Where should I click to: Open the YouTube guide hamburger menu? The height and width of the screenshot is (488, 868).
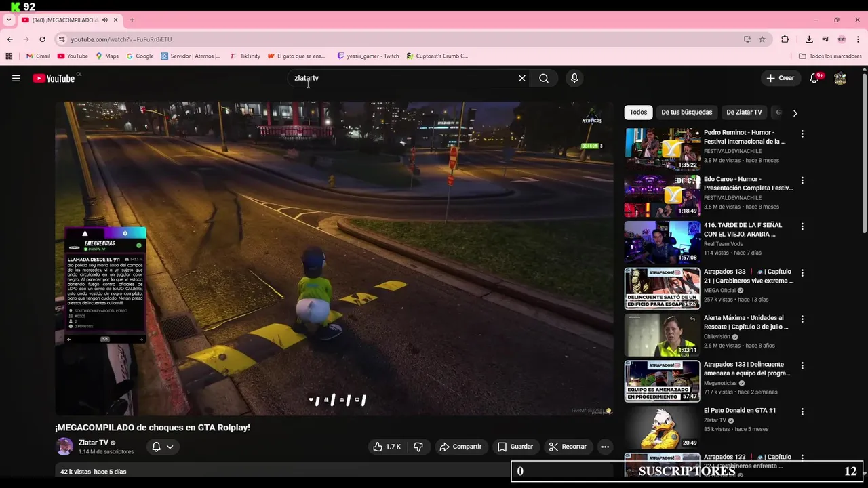(16, 78)
